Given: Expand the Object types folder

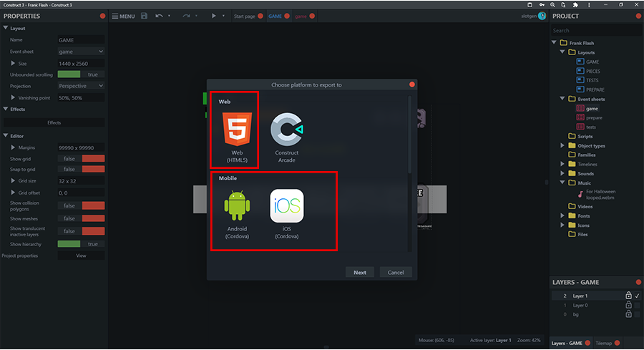Looking at the screenshot, I should point(563,146).
